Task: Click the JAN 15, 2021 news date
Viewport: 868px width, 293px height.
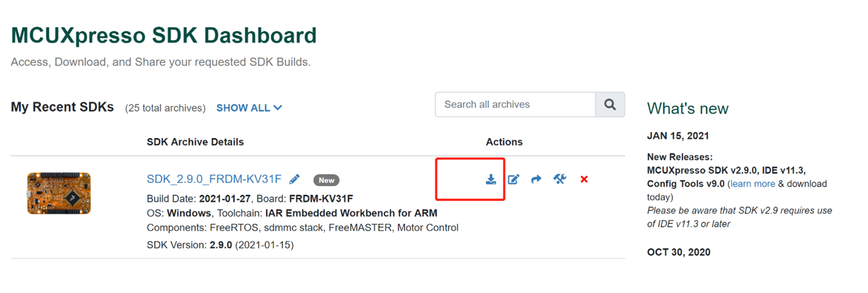Action: [x=678, y=136]
